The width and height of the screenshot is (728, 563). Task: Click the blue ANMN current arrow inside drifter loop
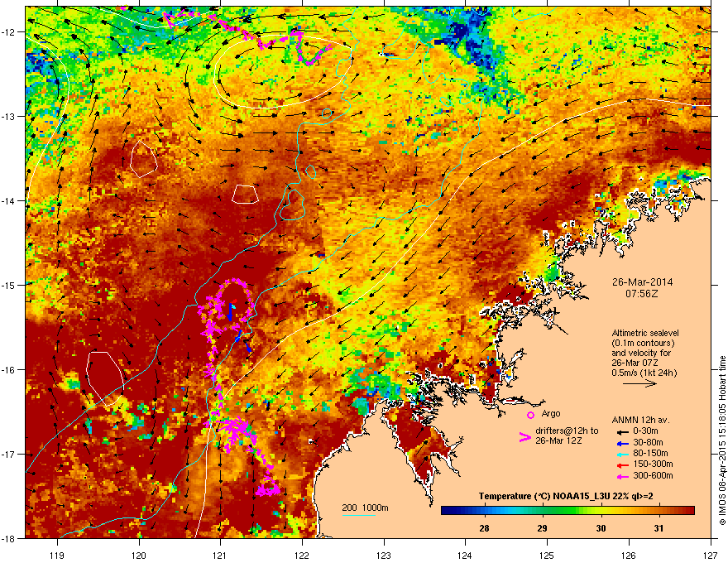pos(230,313)
